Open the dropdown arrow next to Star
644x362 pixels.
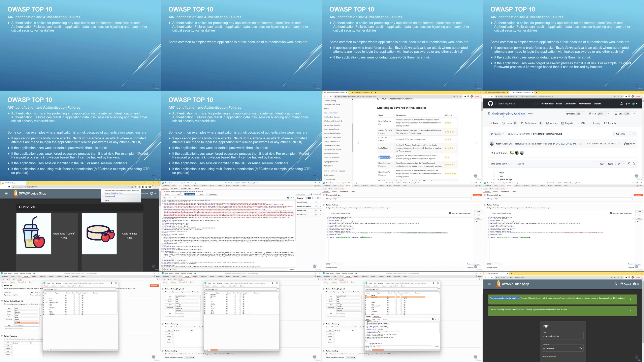click(634, 114)
